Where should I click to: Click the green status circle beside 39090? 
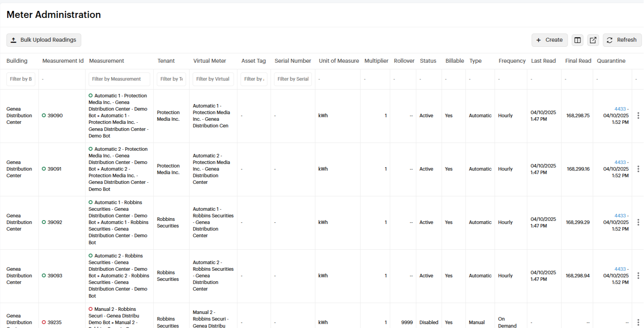pyautogui.click(x=44, y=116)
